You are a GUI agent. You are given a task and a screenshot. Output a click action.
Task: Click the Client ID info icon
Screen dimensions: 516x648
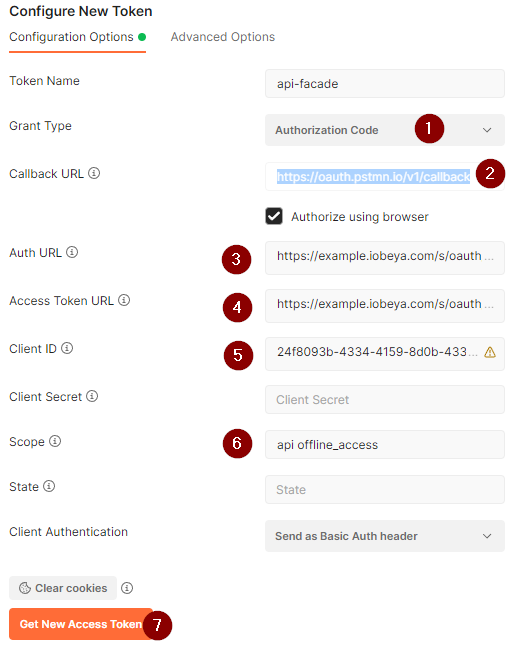[67, 348]
